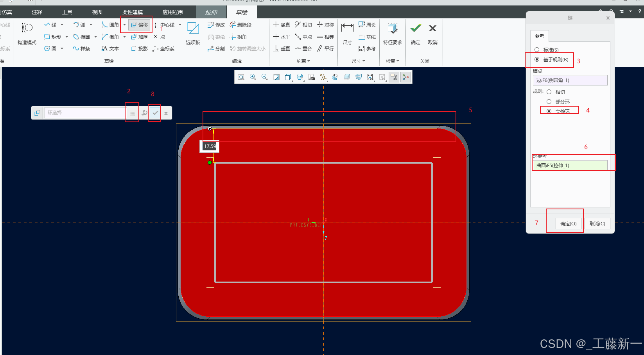This screenshot has width=644, height=355.
Task: Select the 文本 (Text) tool
Action: click(x=110, y=48)
